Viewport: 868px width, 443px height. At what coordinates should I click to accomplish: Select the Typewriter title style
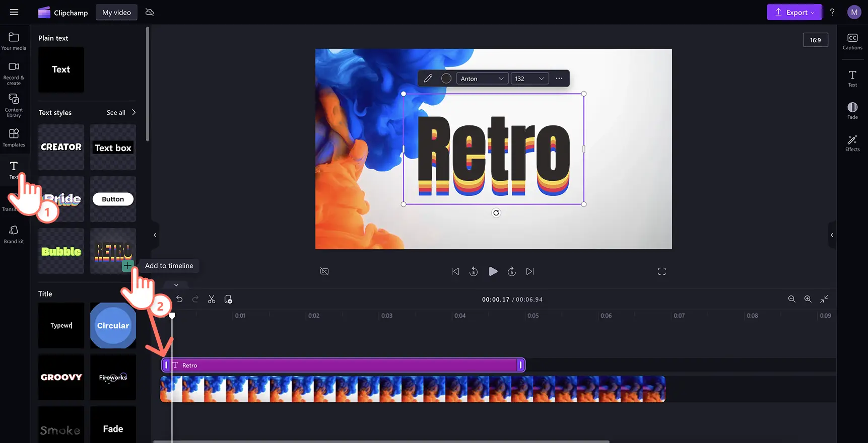point(61,325)
